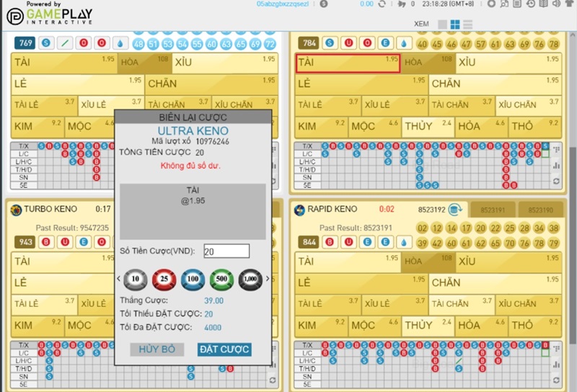Select T/X row in Rapid Keno trend

[307, 345]
